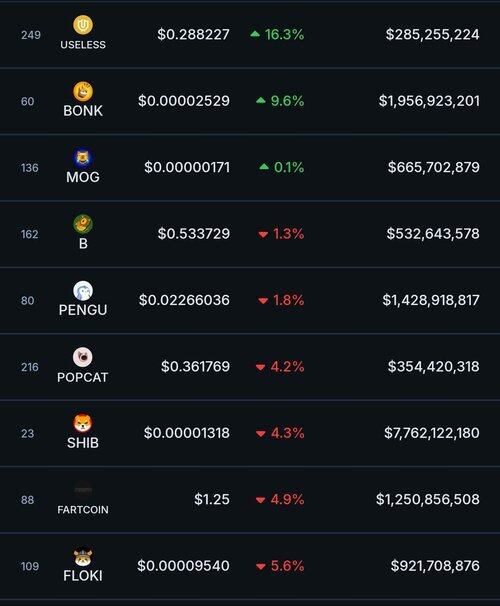Click the B coin 1.3% decline

pos(281,233)
